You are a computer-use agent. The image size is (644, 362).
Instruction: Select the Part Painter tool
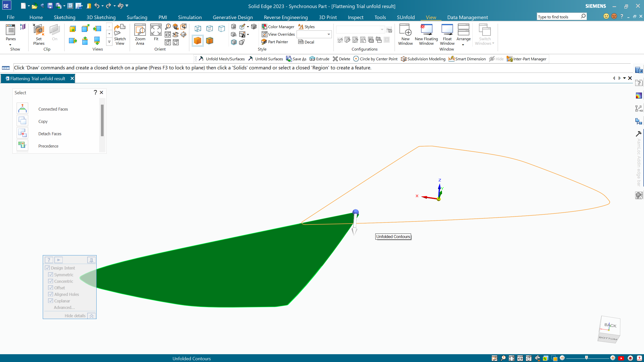click(275, 42)
